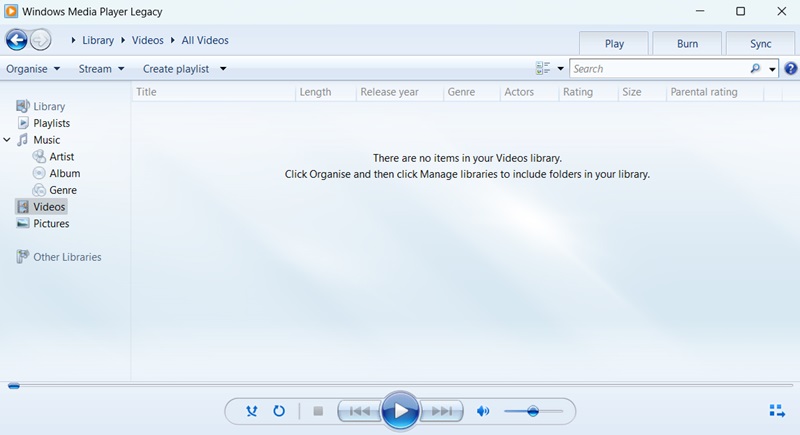Go back with the blue arrow
The width and height of the screenshot is (800, 435).
click(x=16, y=40)
